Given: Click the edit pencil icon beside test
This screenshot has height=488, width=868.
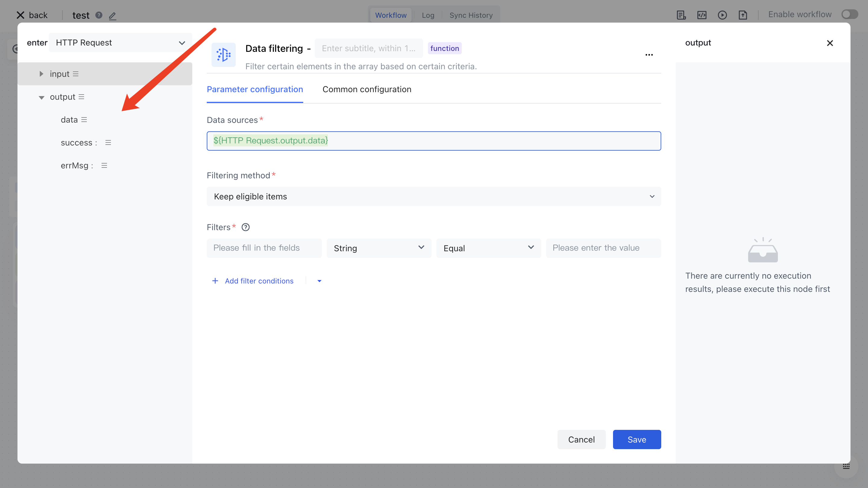Looking at the screenshot, I should coord(112,15).
